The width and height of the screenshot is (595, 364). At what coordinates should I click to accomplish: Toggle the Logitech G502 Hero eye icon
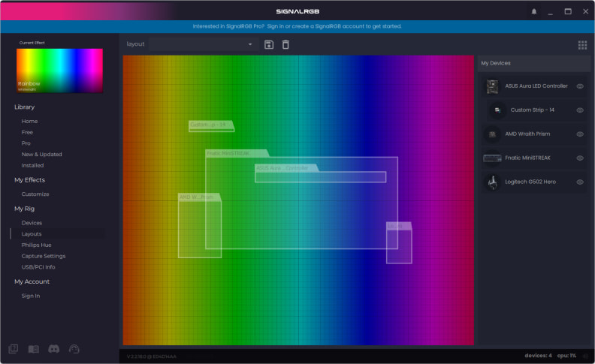[x=580, y=182]
